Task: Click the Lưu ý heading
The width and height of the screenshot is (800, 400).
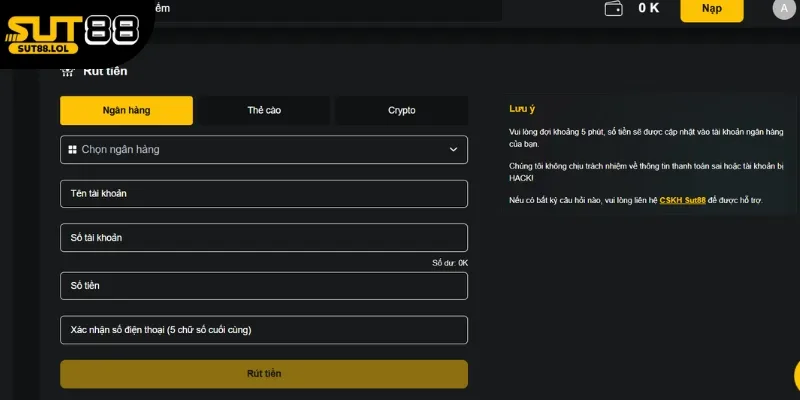Action: [x=522, y=109]
